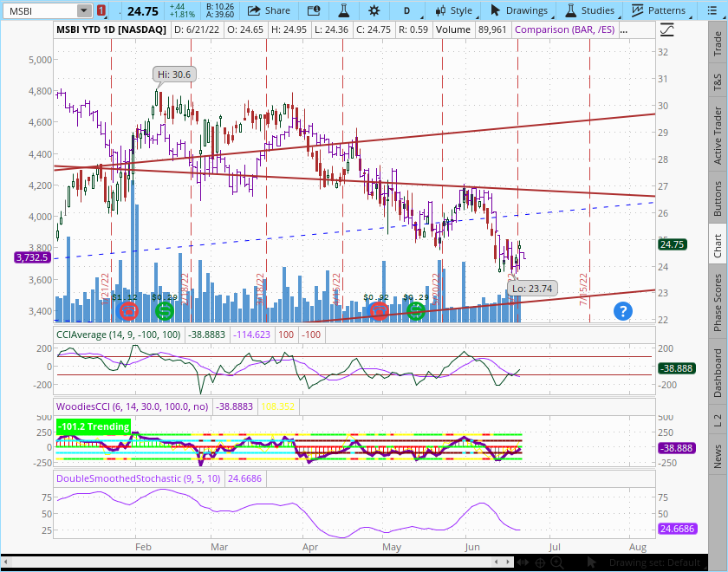
Task: Toggle the Phase Scores side panel
Action: 718,302
